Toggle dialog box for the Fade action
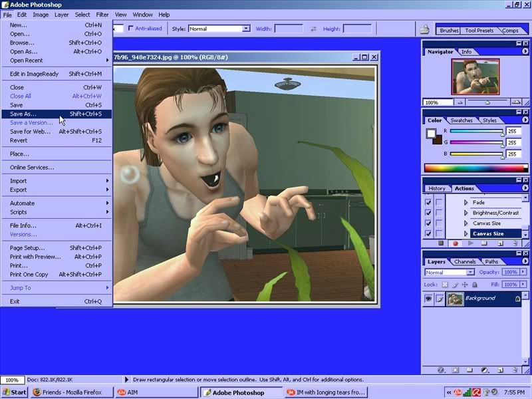 (439, 202)
